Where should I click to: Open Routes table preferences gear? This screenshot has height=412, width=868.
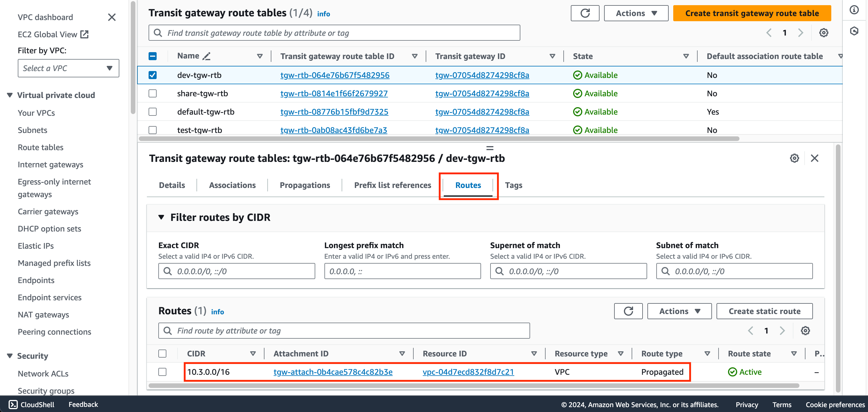805,331
